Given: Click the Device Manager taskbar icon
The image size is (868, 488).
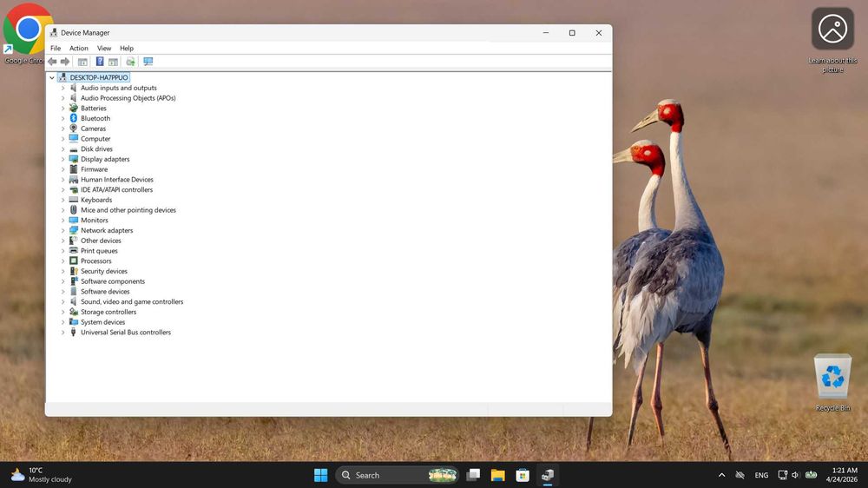Looking at the screenshot, I should coord(547,475).
